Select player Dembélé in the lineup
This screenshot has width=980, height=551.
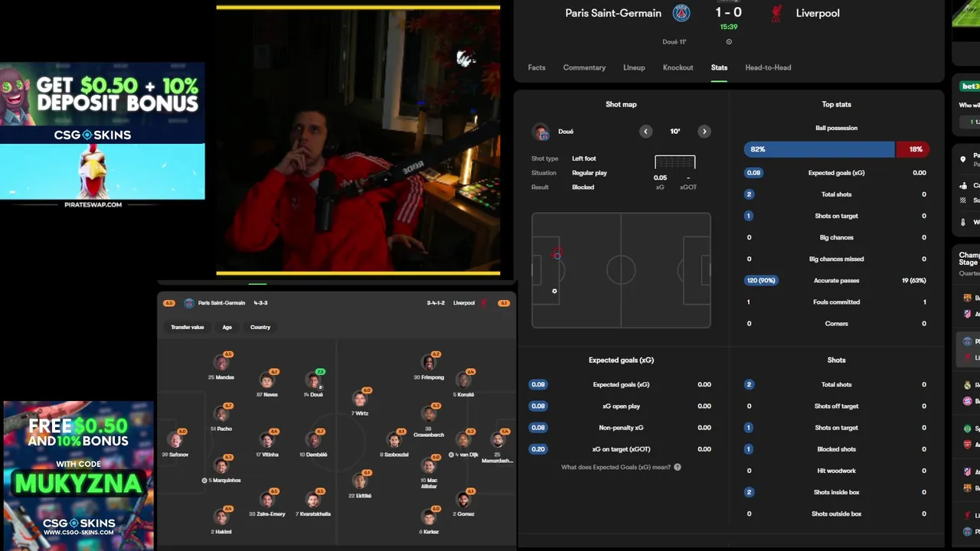tap(313, 444)
